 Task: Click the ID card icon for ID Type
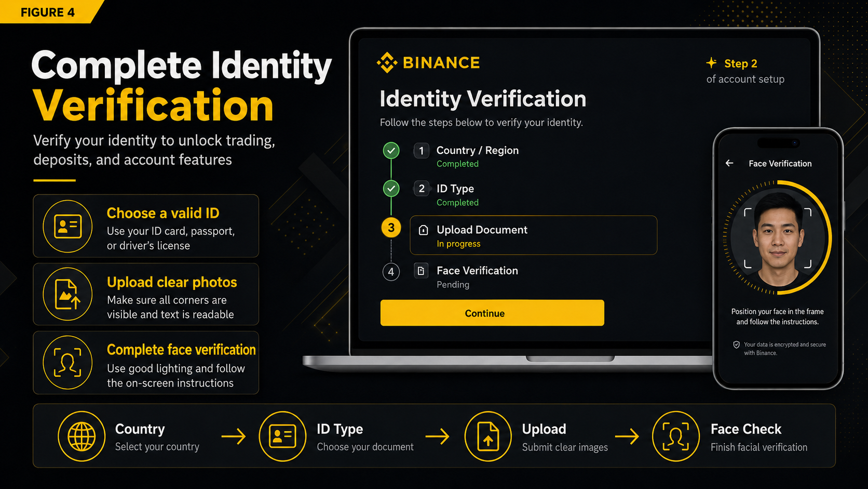click(x=283, y=437)
